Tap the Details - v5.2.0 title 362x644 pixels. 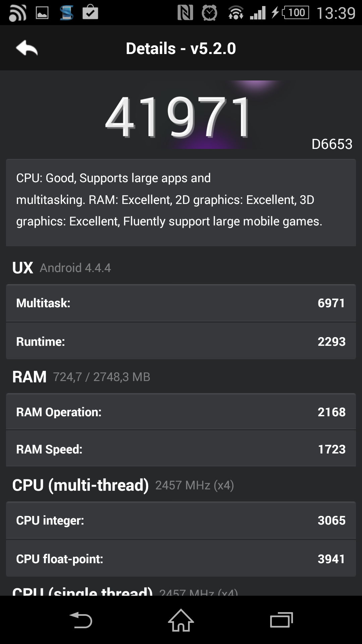[181, 48]
